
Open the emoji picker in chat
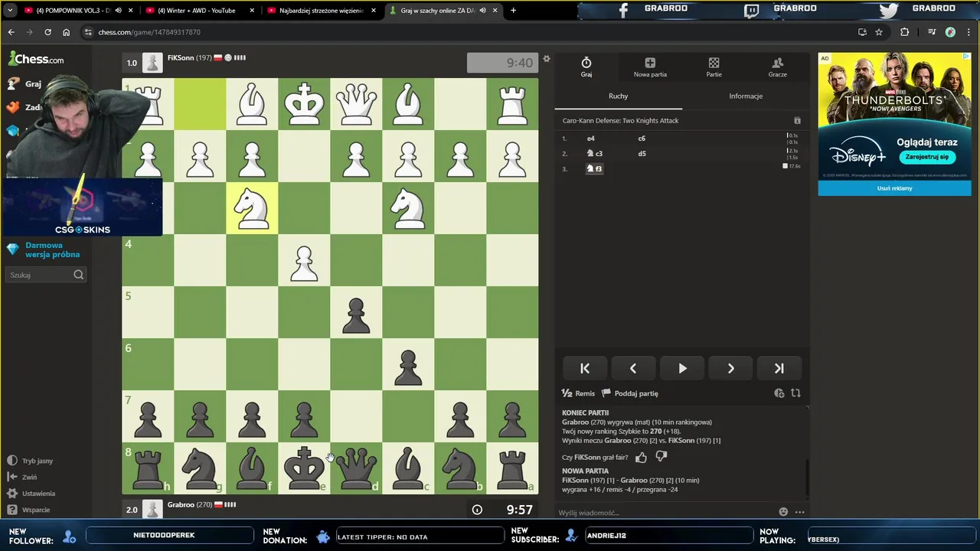click(x=783, y=512)
